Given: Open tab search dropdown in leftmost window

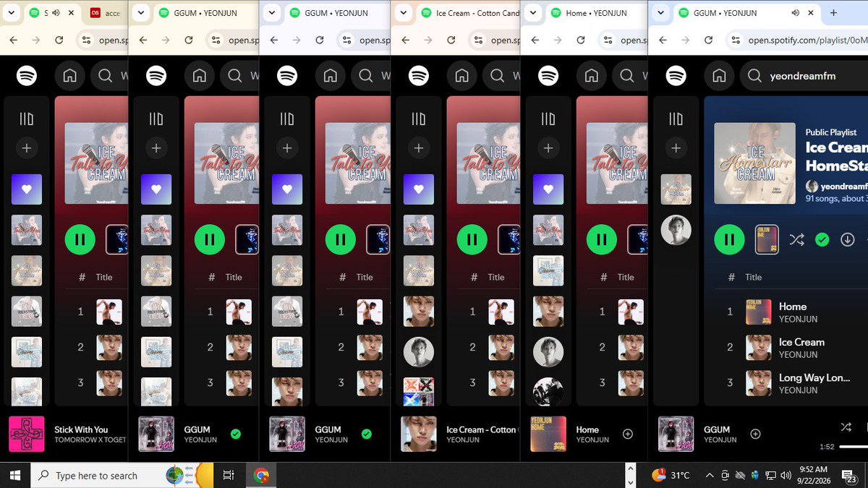Looking at the screenshot, I should (x=10, y=13).
